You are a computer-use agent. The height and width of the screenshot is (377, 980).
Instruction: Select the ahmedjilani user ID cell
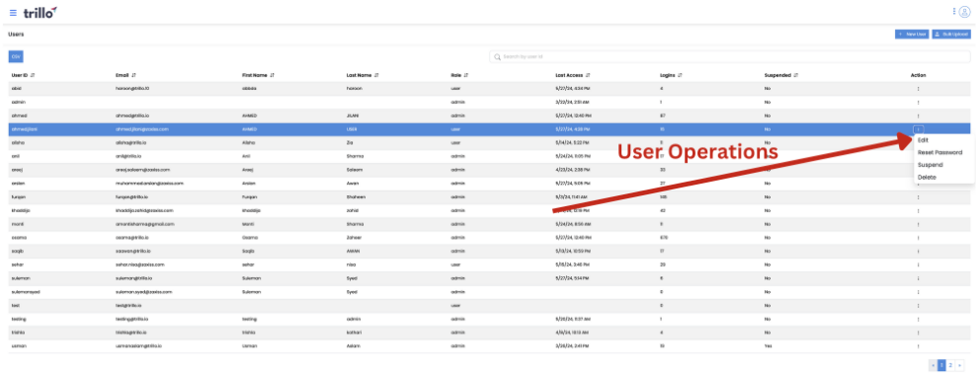[25, 129]
